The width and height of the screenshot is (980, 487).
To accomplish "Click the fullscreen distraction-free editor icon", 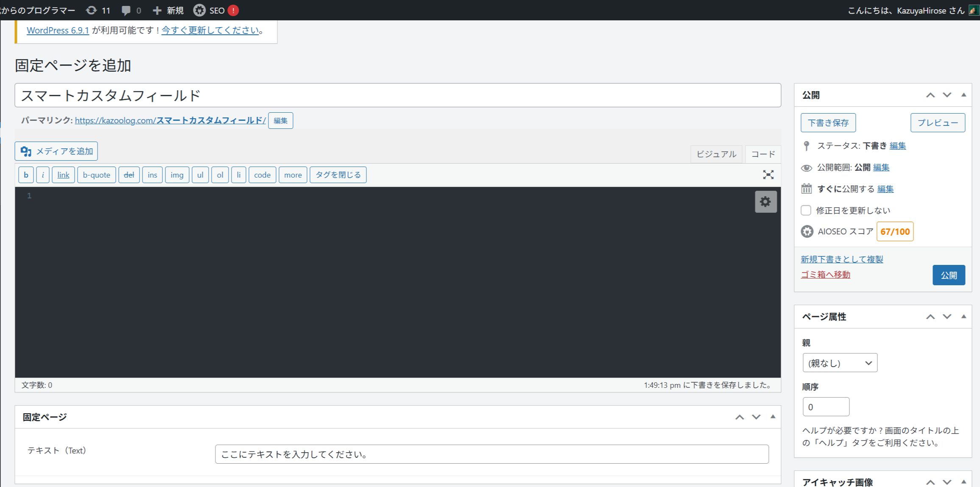I will [x=768, y=175].
